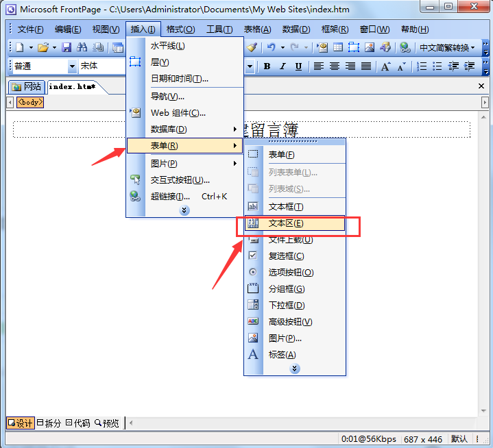
Task: Click the Web Component toolbar icon
Action: coord(322,47)
